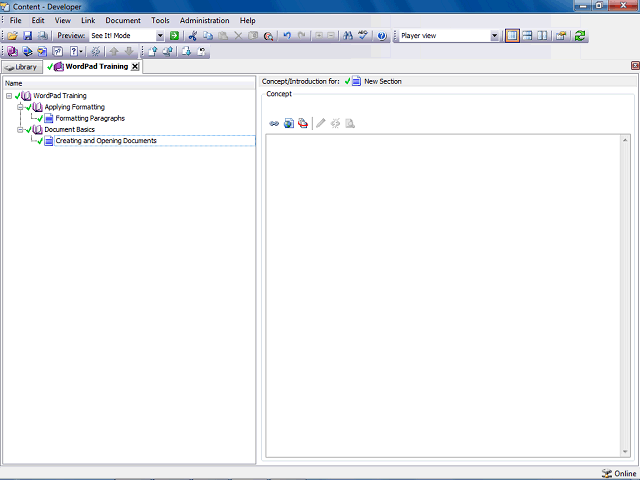Click the Concept pane scrollbar down arrow

pos(625,452)
